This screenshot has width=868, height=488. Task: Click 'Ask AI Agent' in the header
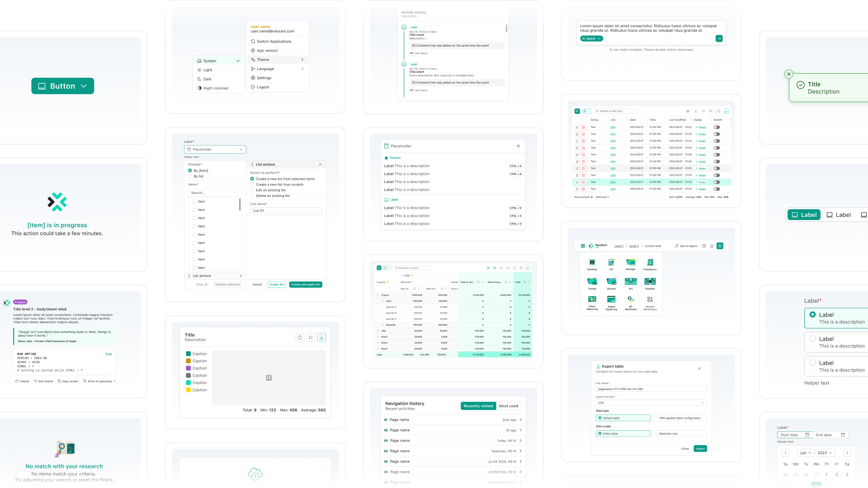[x=686, y=246]
